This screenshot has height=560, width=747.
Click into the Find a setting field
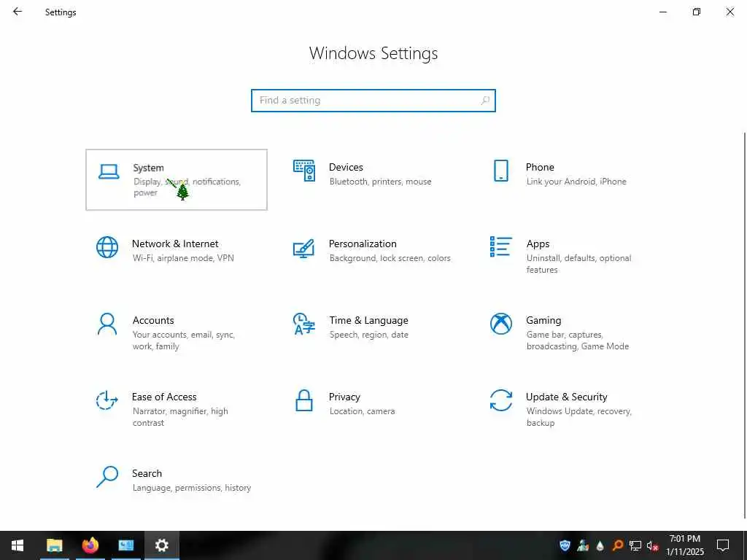coord(373,101)
